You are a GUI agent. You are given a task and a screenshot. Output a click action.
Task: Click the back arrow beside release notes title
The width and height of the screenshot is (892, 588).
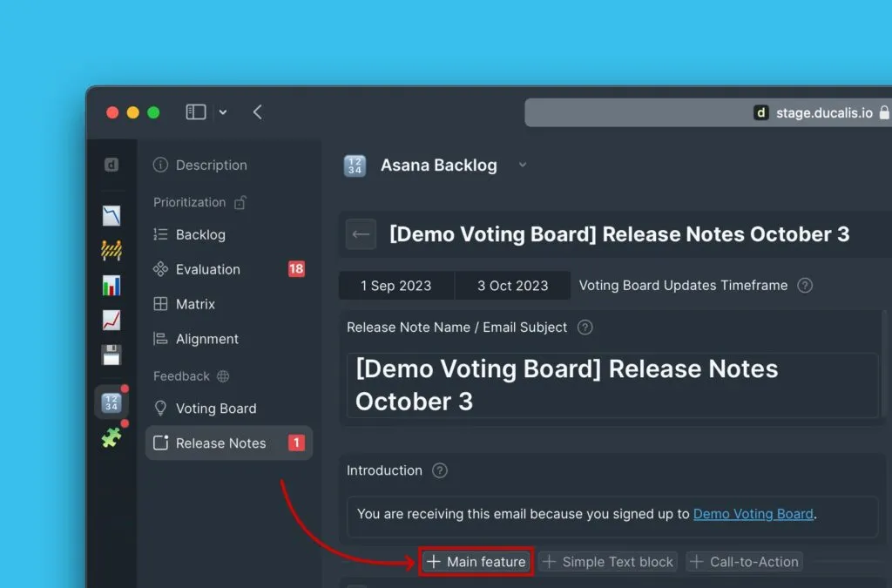click(360, 233)
